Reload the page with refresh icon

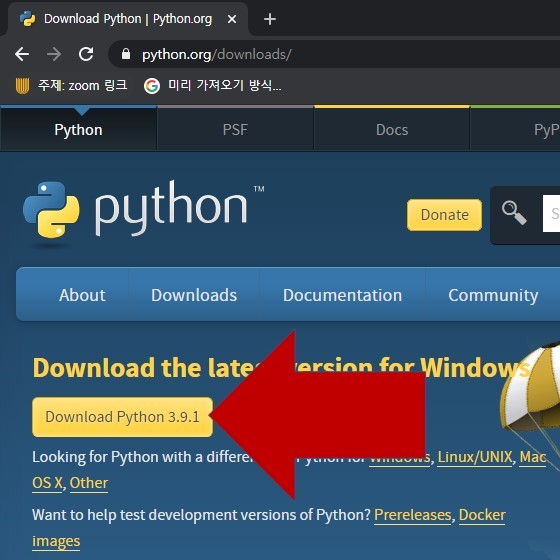[86, 54]
